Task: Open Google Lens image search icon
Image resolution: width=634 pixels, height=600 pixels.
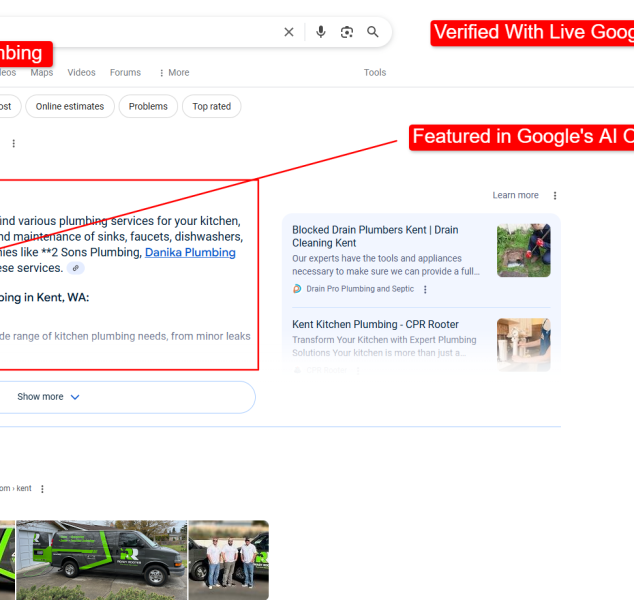Action: coord(347,32)
